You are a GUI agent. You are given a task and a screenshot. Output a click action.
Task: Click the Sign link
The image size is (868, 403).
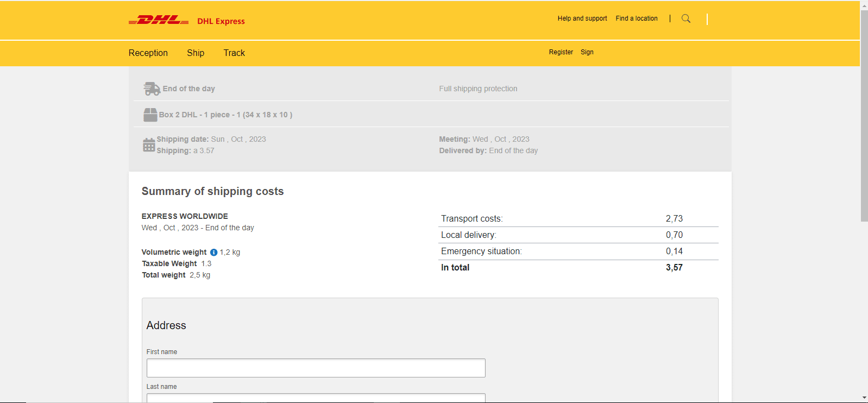[587, 52]
